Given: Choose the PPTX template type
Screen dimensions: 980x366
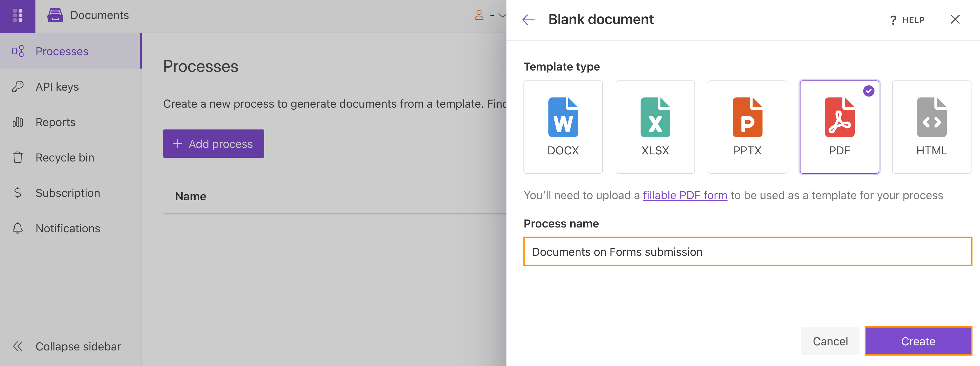Looking at the screenshot, I should [747, 127].
